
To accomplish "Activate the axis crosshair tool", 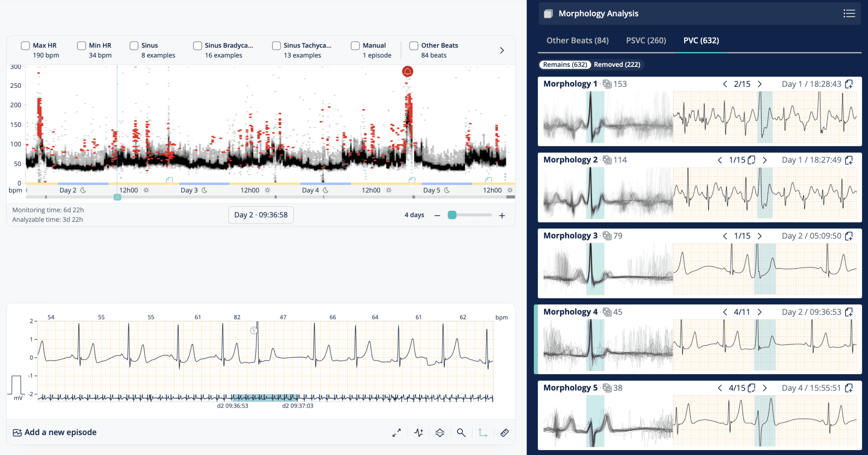I will tap(482, 432).
